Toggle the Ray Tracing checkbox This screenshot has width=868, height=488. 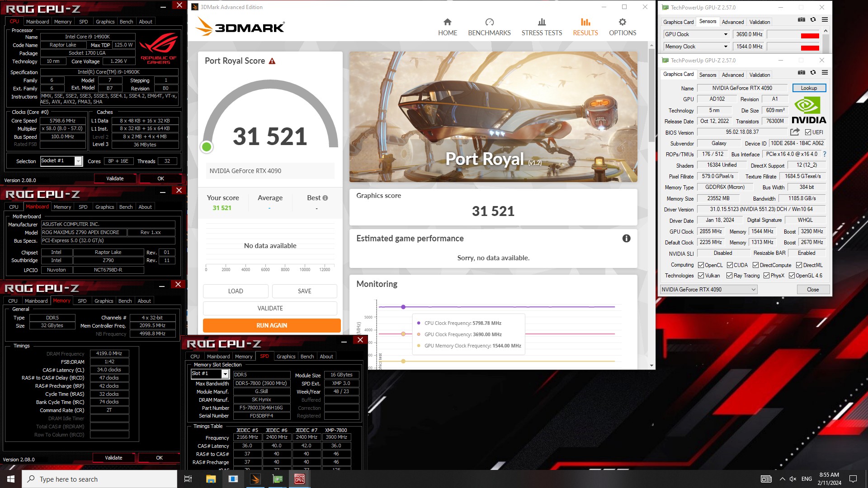pyautogui.click(x=729, y=276)
